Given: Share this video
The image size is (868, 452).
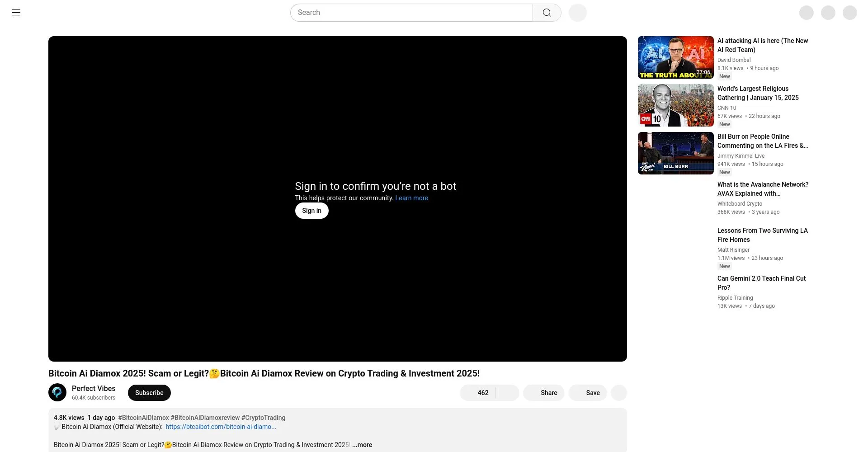Looking at the screenshot, I should [x=543, y=393].
